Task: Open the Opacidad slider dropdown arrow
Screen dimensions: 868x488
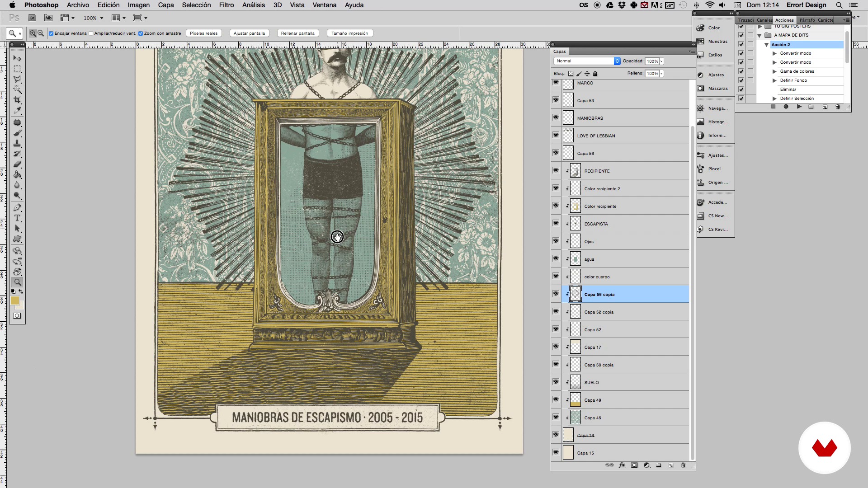Action: tap(661, 61)
